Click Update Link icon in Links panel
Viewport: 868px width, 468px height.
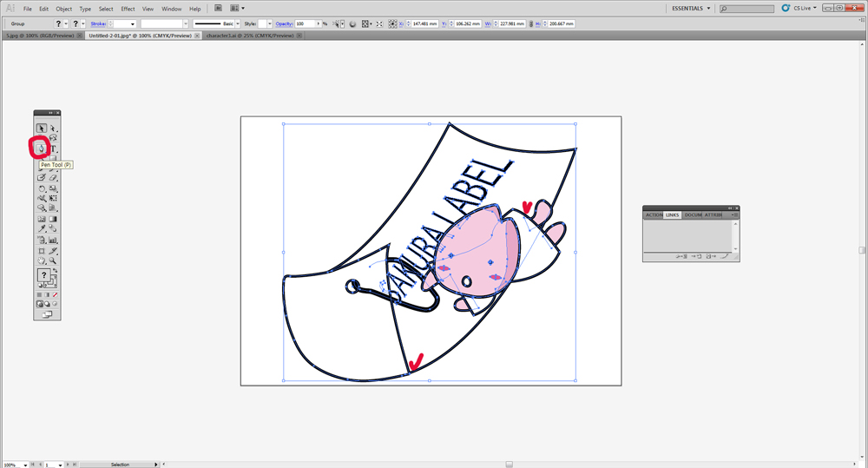tap(711, 256)
